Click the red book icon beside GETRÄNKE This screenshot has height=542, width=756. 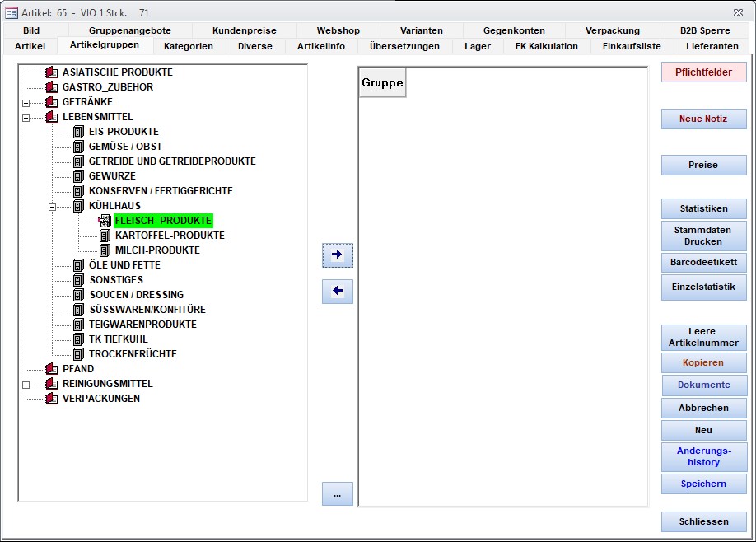(52, 102)
